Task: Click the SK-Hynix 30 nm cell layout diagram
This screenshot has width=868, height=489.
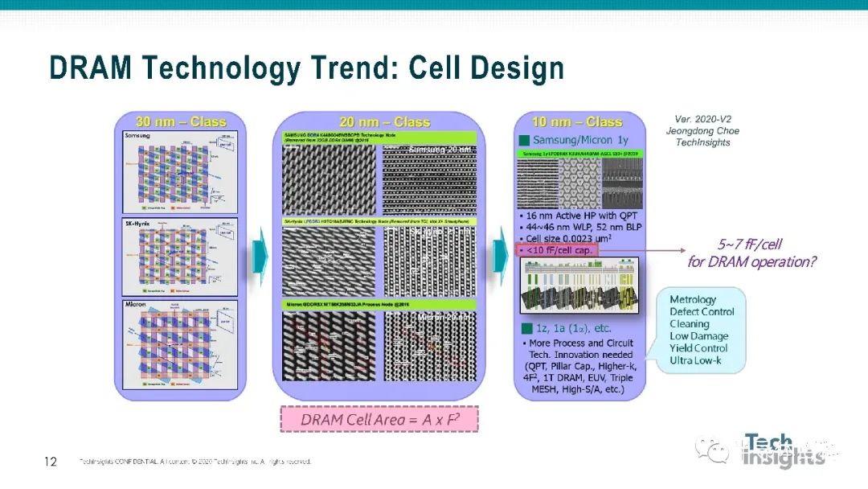Action: pos(180,257)
